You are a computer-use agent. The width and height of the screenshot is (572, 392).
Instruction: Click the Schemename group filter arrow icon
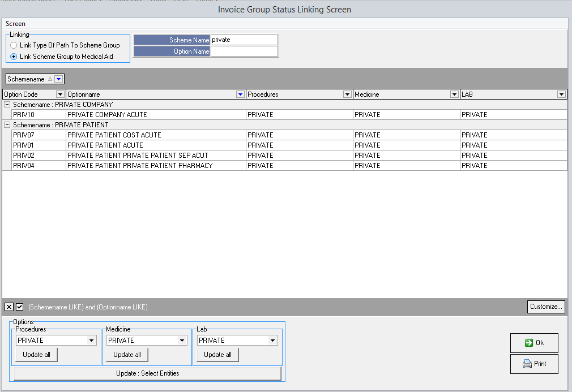59,79
